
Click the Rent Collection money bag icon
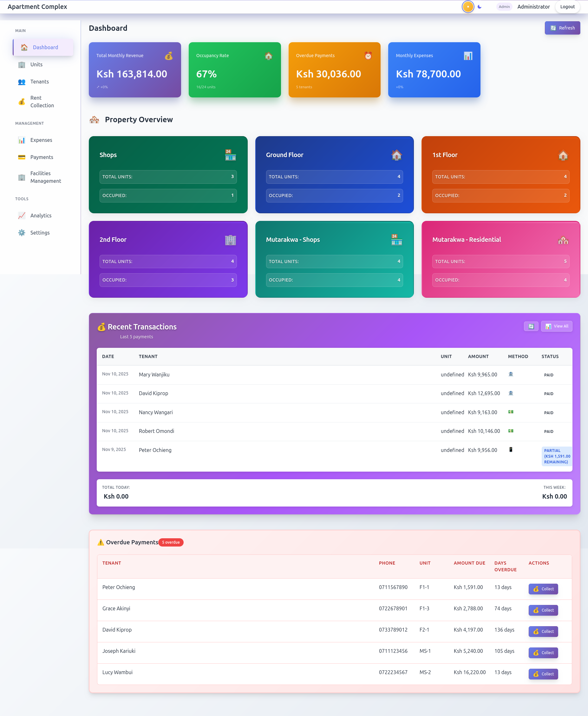tap(22, 102)
